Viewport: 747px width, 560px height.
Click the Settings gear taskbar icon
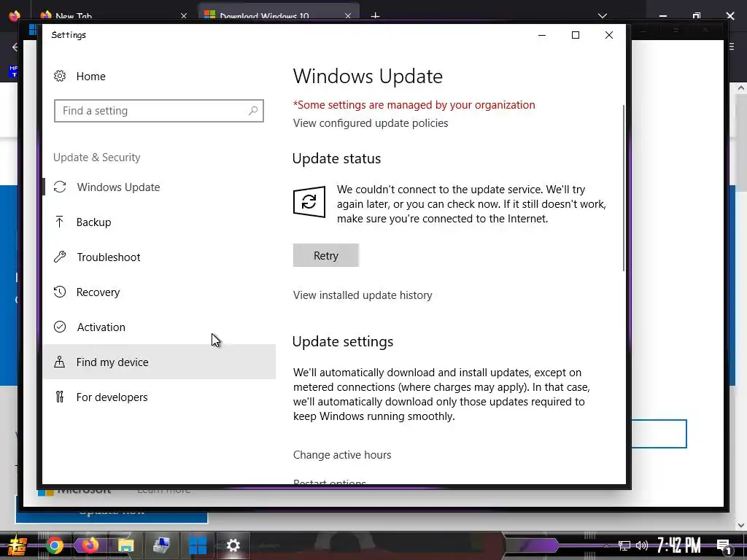[233, 545]
